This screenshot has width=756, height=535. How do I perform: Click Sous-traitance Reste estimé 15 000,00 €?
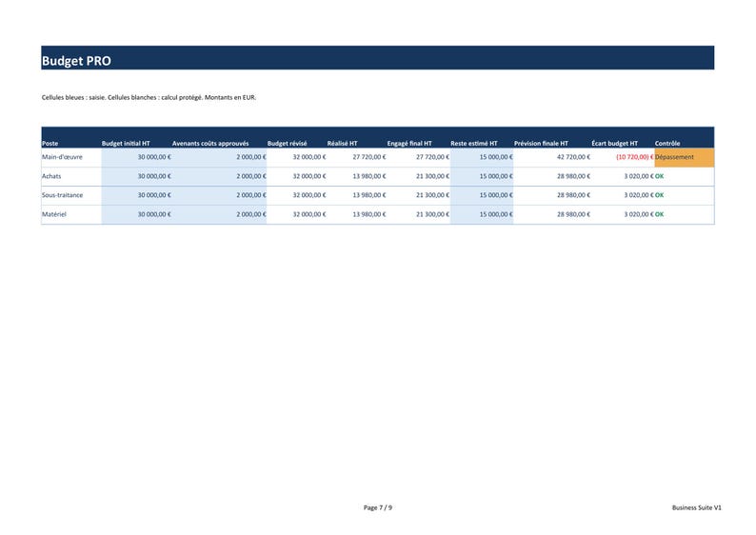click(x=496, y=195)
